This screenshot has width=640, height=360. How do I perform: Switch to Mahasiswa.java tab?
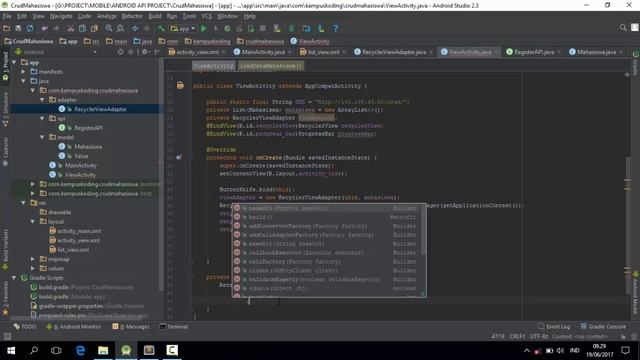(596, 52)
